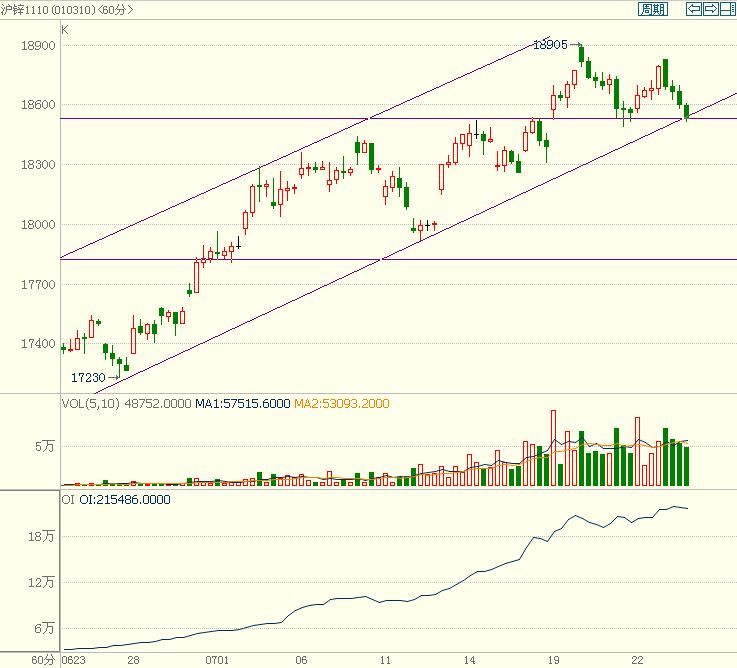Click the 18900 price axis label
This screenshot has height=668, width=737.
click(38, 46)
